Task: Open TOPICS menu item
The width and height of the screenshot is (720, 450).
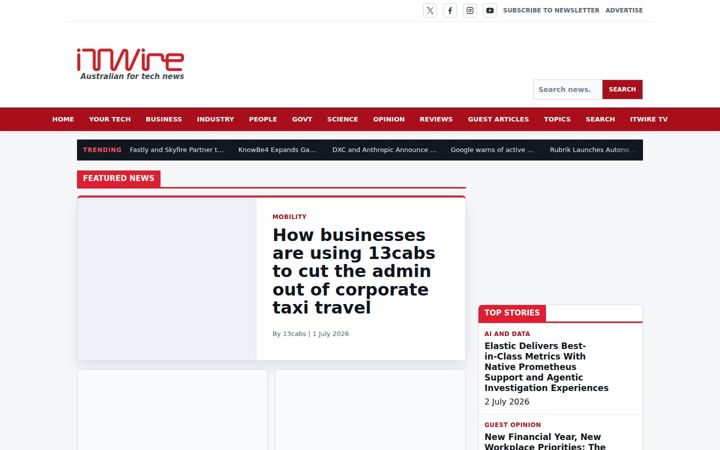Action: [557, 119]
